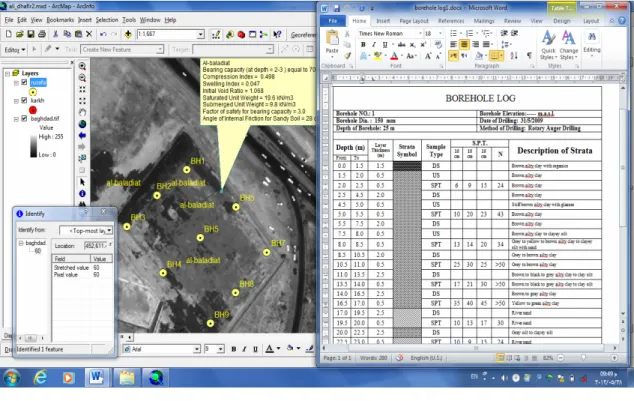This screenshot has width=634, height=401.
Task: Apply strikethrough in Word ribbon
Action: click(401, 44)
